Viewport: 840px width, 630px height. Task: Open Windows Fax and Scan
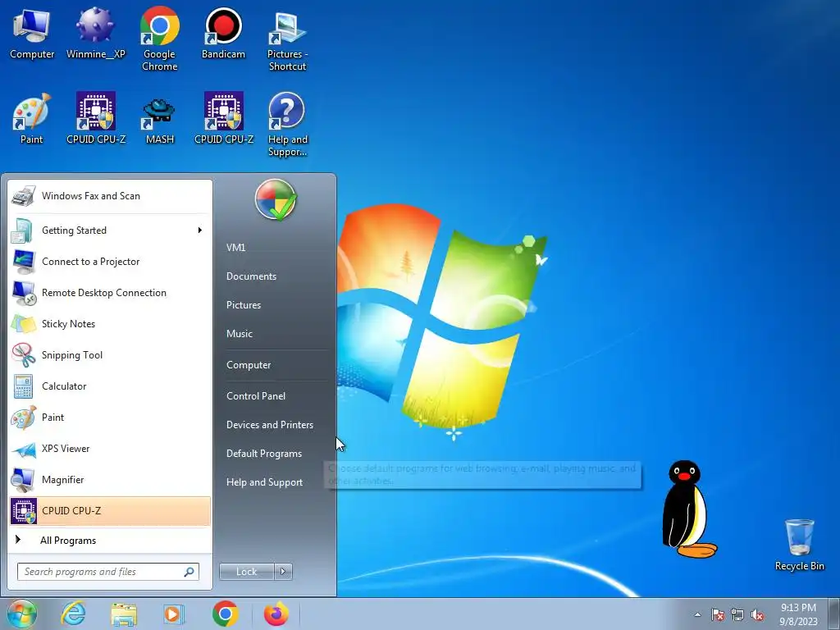(x=110, y=196)
